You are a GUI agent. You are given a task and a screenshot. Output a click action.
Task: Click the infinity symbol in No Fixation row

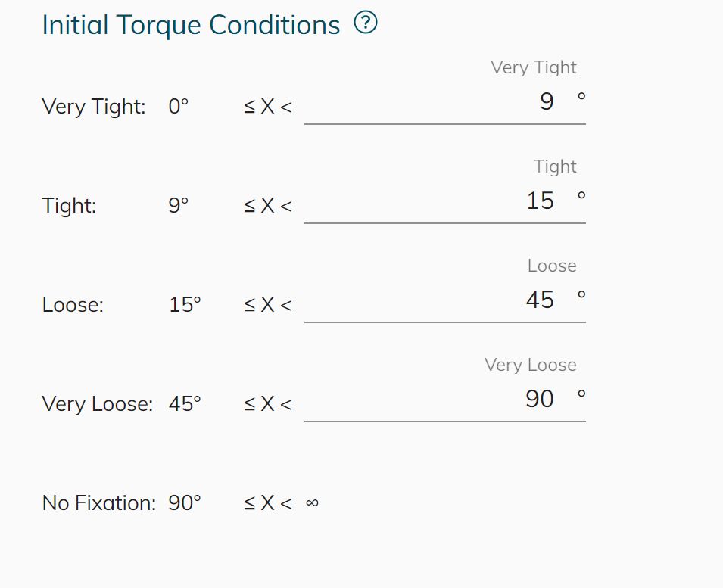click(x=312, y=502)
